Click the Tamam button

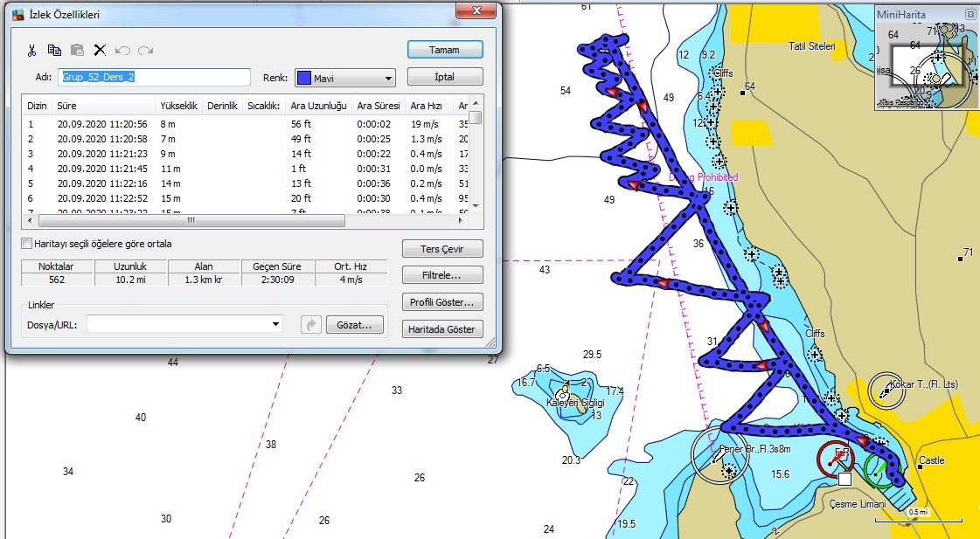click(x=445, y=50)
